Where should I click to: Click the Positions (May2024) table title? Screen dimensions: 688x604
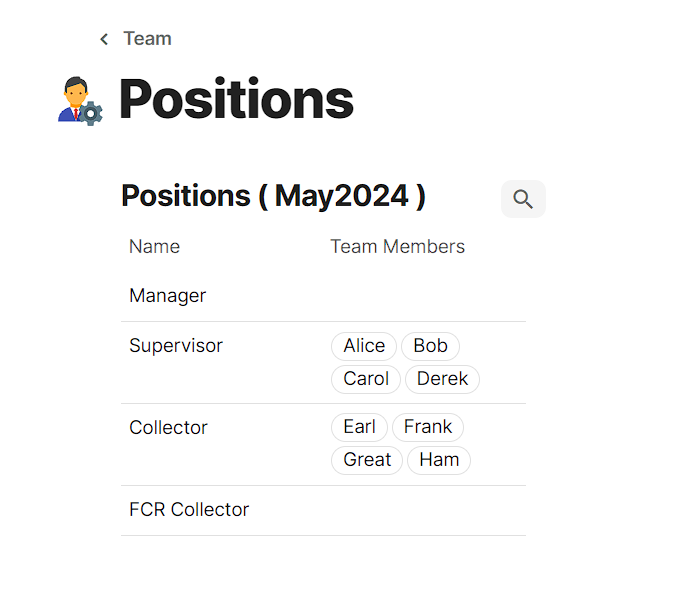273,196
